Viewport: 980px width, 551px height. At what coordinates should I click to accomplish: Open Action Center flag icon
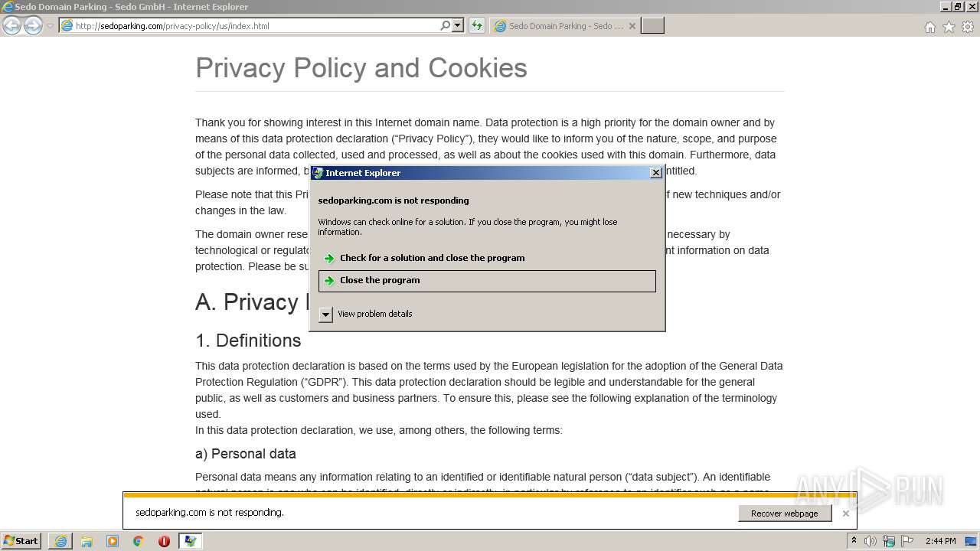coord(906,541)
